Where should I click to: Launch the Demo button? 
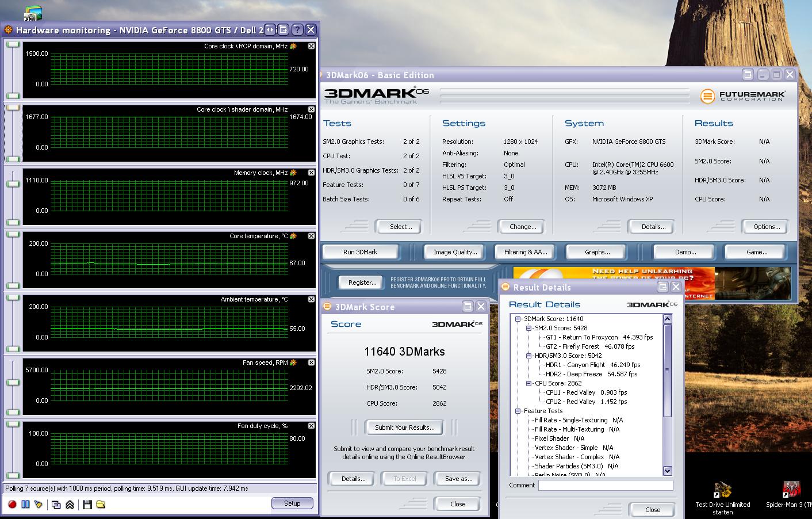click(685, 252)
